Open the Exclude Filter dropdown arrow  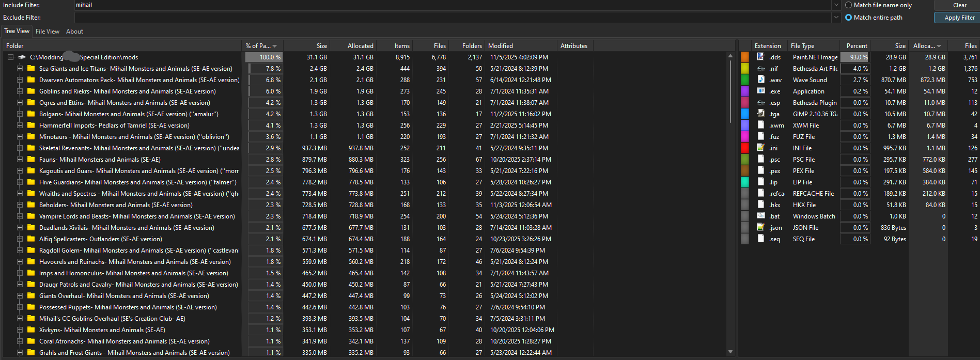[x=836, y=18]
